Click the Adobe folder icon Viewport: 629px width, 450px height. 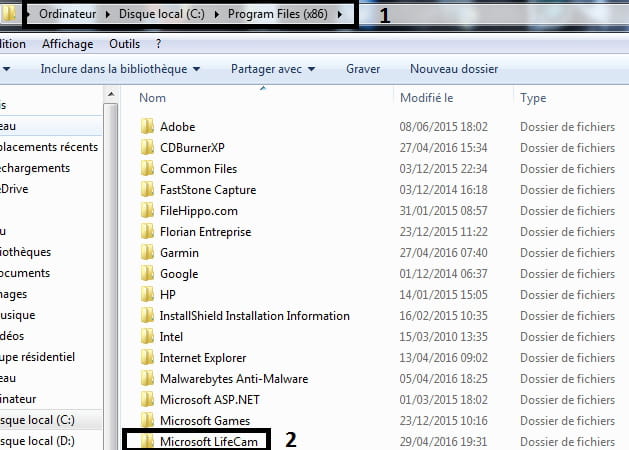click(x=147, y=126)
